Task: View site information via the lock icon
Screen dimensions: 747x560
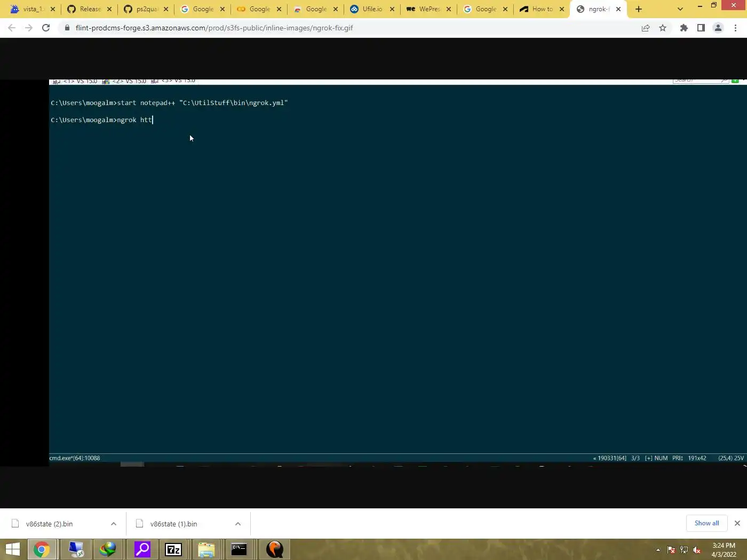Action: pyautogui.click(x=67, y=28)
